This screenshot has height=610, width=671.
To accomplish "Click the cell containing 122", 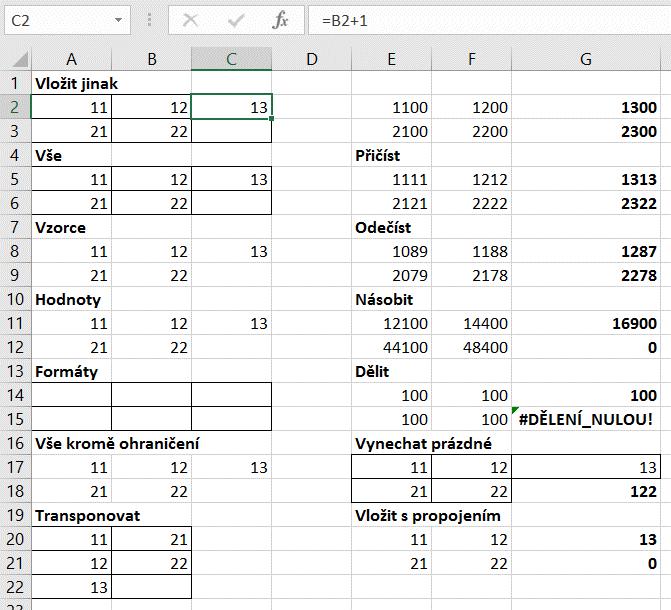I will (586, 491).
